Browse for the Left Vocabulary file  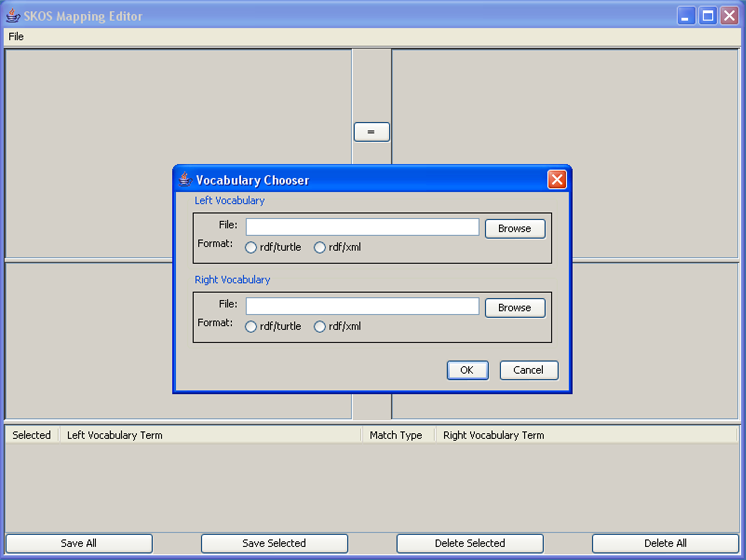point(515,228)
